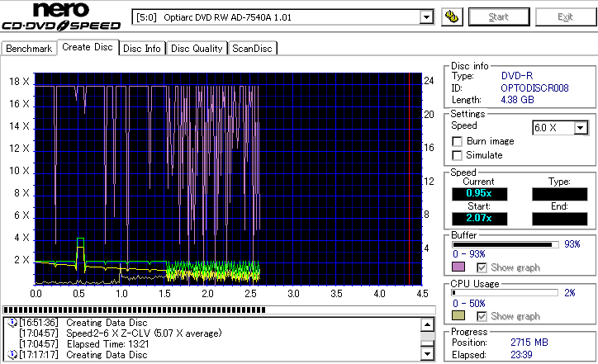The width and height of the screenshot is (598, 364).
Task: Toggle CPU Usage Show graph checkbox
Action: [482, 316]
